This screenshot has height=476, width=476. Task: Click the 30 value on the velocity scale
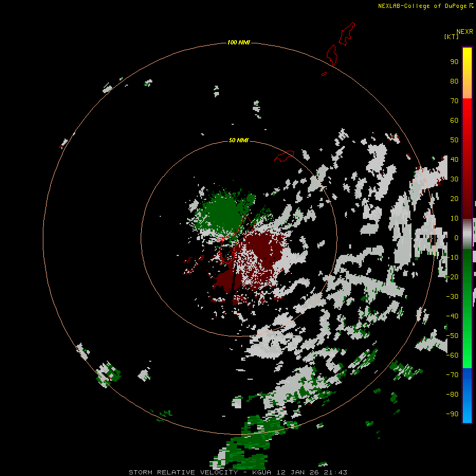pos(454,179)
